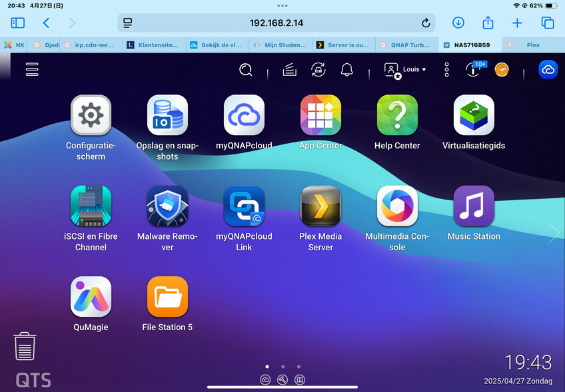Go back in Safari
The width and height of the screenshot is (565, 392).
(46, 23)
